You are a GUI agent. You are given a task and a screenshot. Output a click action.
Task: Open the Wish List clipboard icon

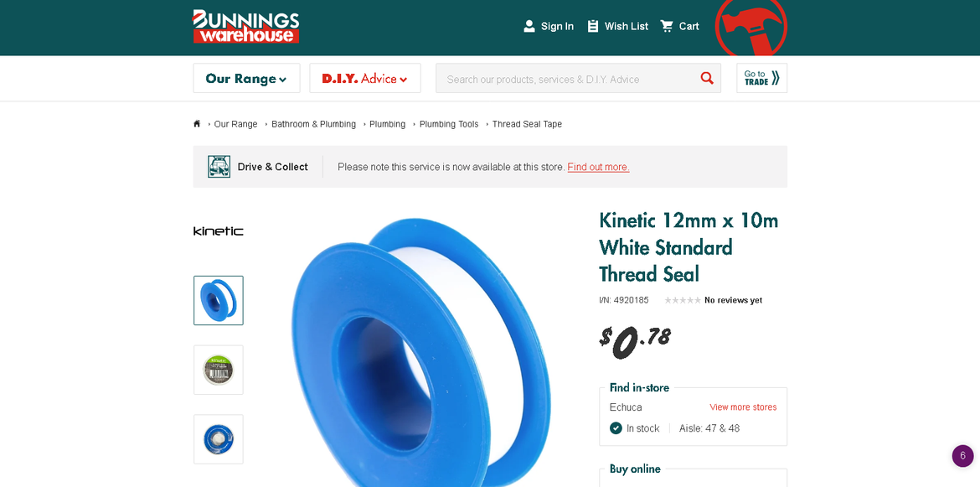click(592, 26)
